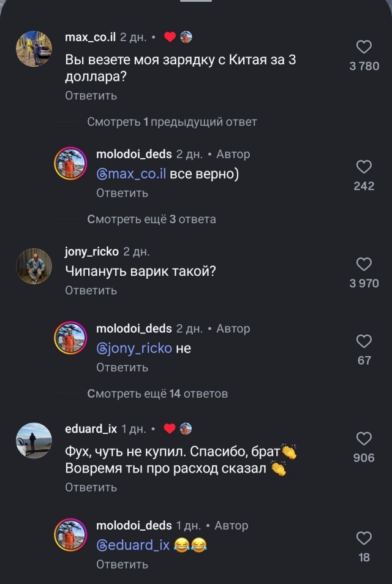Screen dimensions: 392x584
Task: Toggle the like on the reply to eduard_ix
Action: 366,539
